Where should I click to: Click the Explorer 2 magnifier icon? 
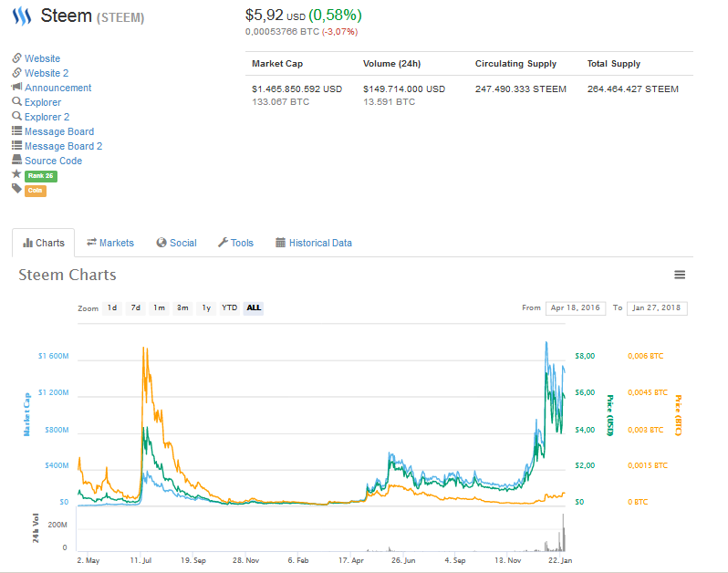(16, 116)
